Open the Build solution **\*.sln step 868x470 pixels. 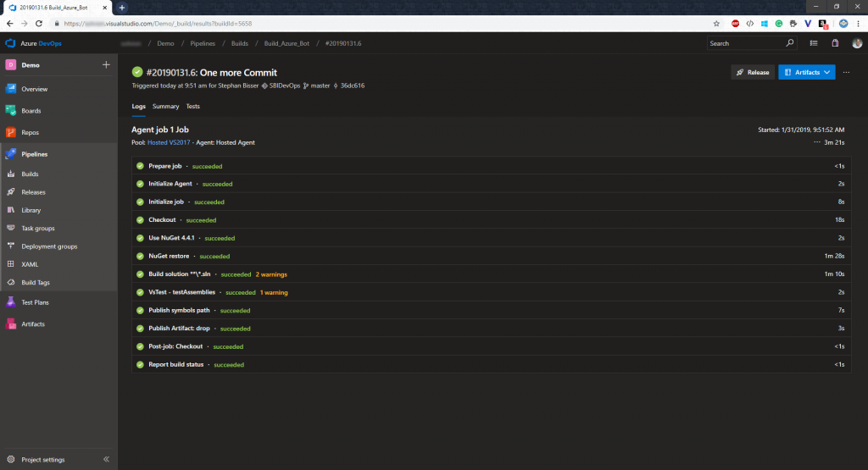491,274
